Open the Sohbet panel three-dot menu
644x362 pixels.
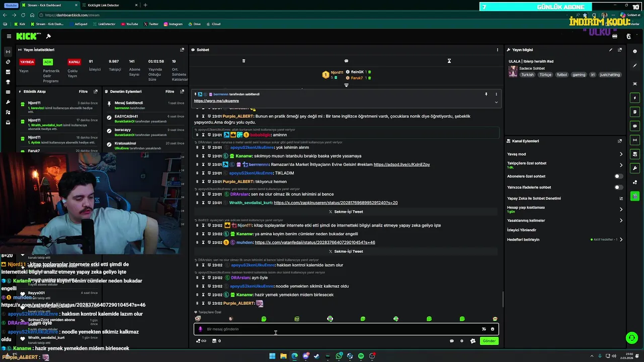498,50
